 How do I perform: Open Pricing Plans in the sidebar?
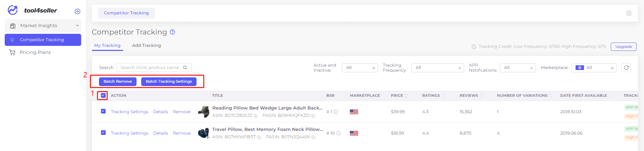(35, 52)
